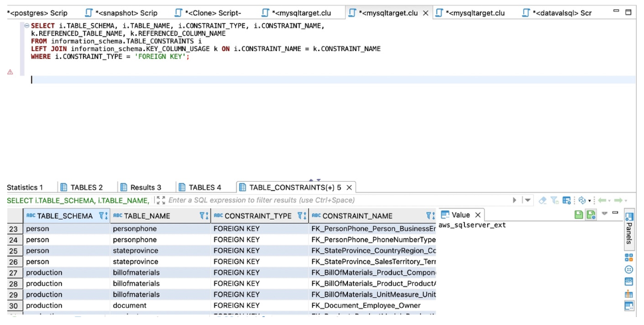Open Value panel view menu triangle
The width and height of the screenshot is (644, 325).
click(605, 214)
